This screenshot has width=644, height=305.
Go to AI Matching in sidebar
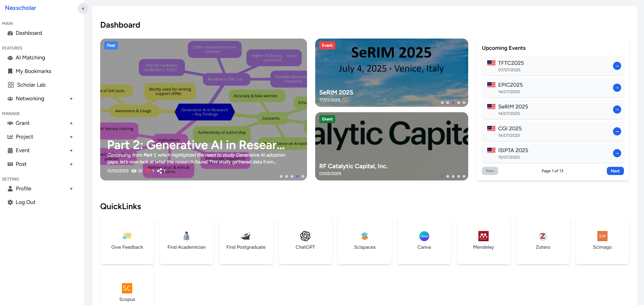(30, 58)
